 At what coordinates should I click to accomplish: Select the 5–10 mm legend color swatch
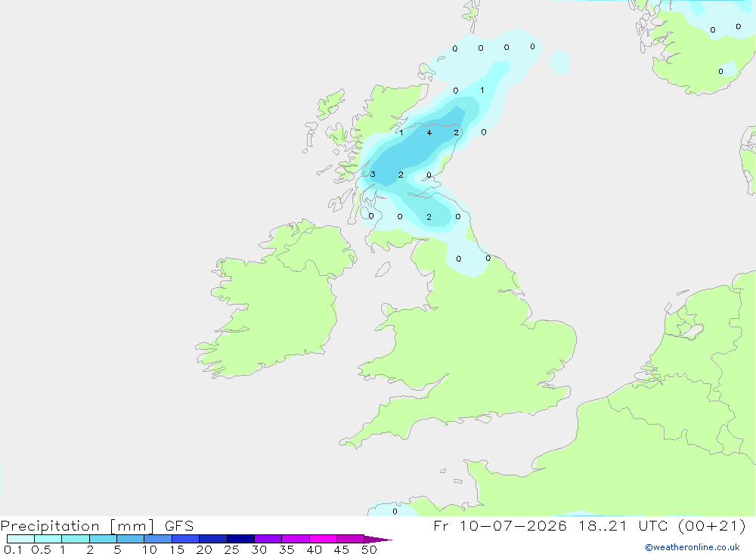coord(131,539)
